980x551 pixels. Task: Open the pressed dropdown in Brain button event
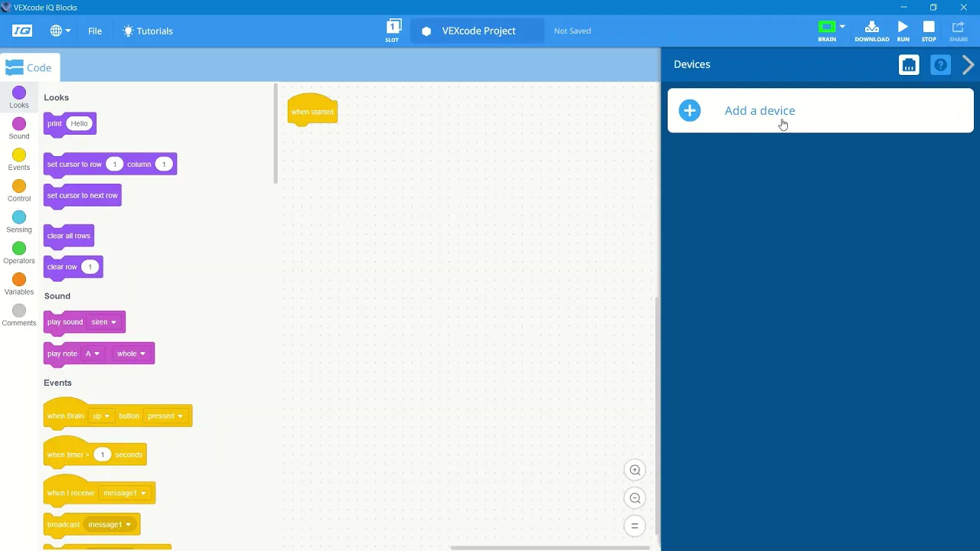point(165,416)
